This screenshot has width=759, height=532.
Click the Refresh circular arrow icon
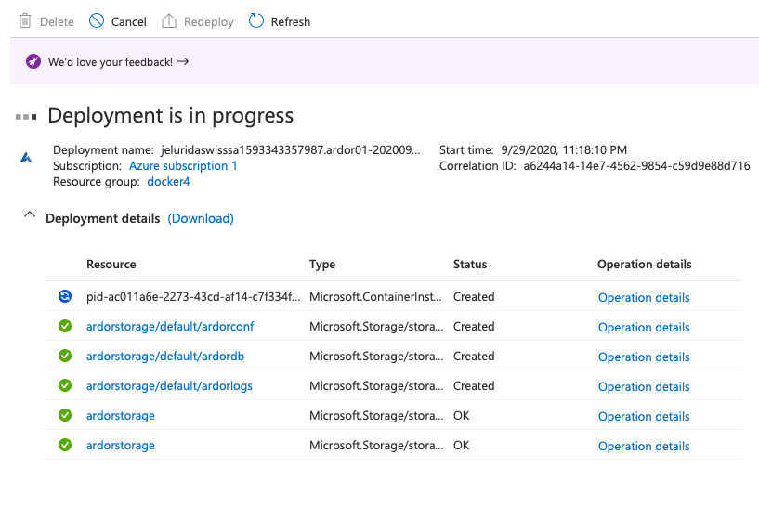point(256,20)
